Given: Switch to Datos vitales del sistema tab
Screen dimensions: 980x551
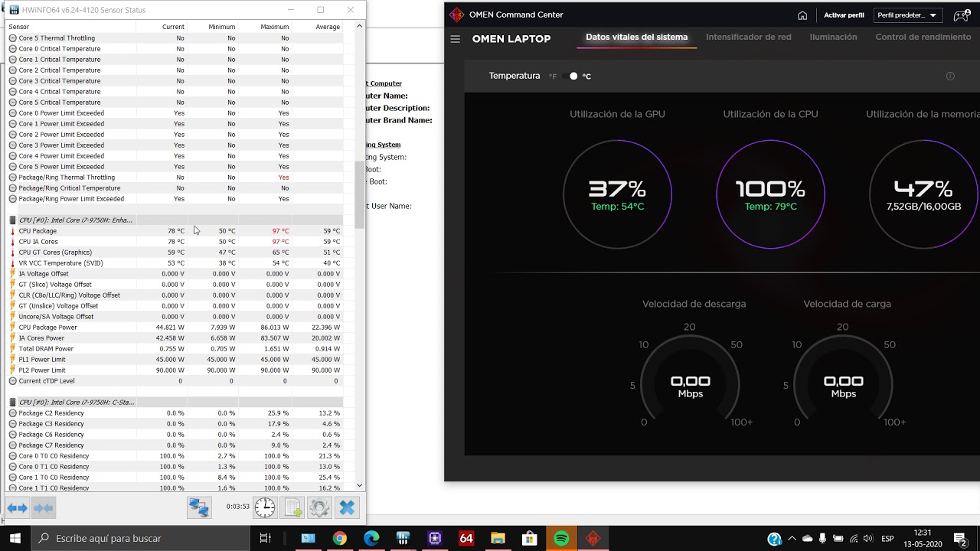Looking at the screenshot, I should (636, 37).
